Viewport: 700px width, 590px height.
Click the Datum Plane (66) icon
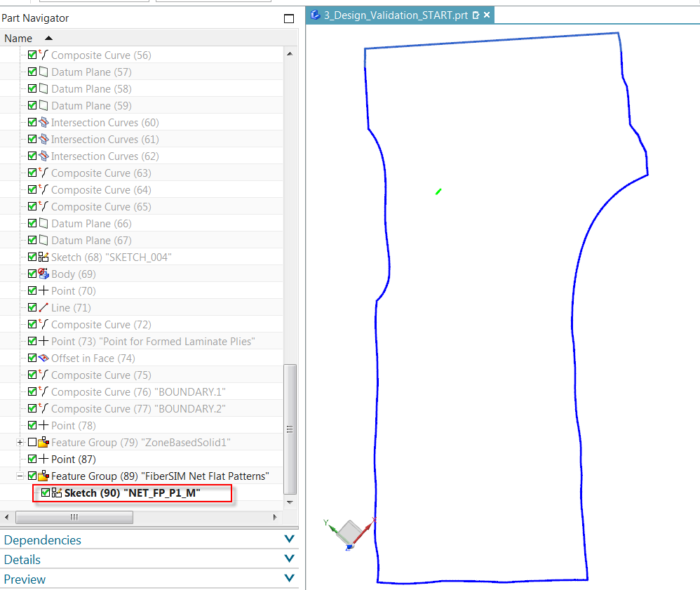click(42, 223)
